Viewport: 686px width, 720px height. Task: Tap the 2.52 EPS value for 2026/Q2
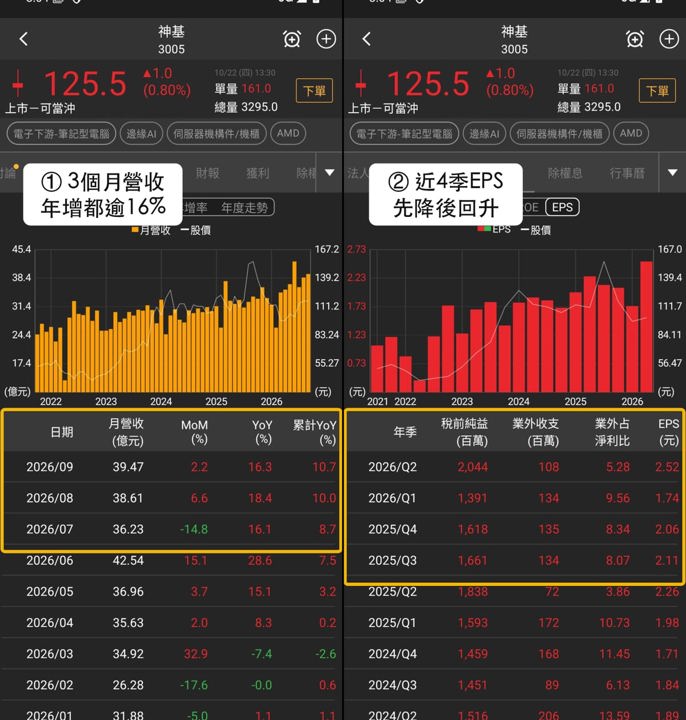click(667, 467)
